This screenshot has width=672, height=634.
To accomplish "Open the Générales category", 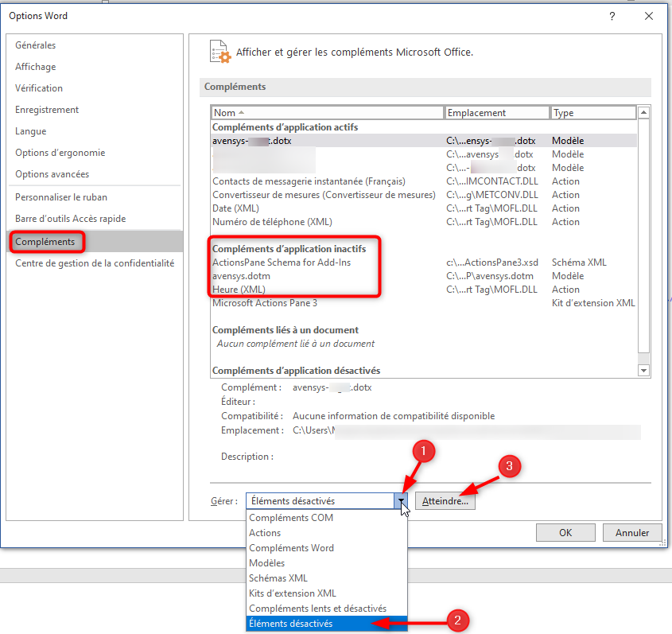I will 36,45.
